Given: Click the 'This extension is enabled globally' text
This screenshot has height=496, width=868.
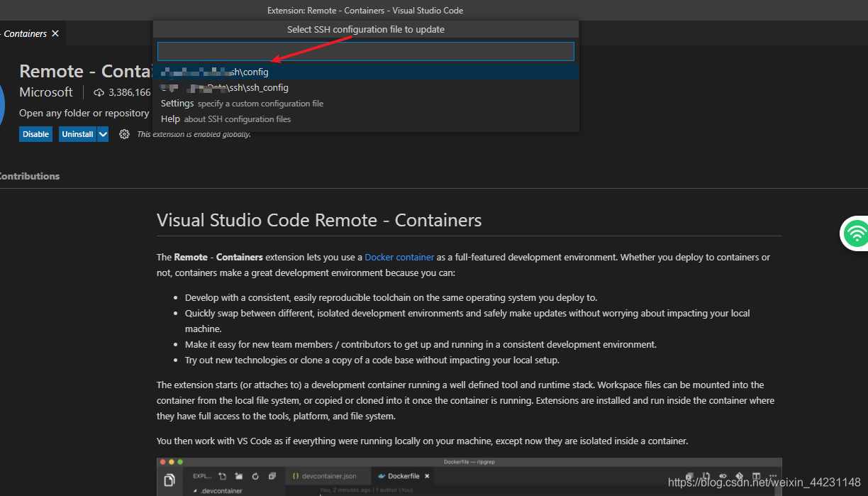Looking at the screenshot, I should pyautogui.click(x=194, y=134).
